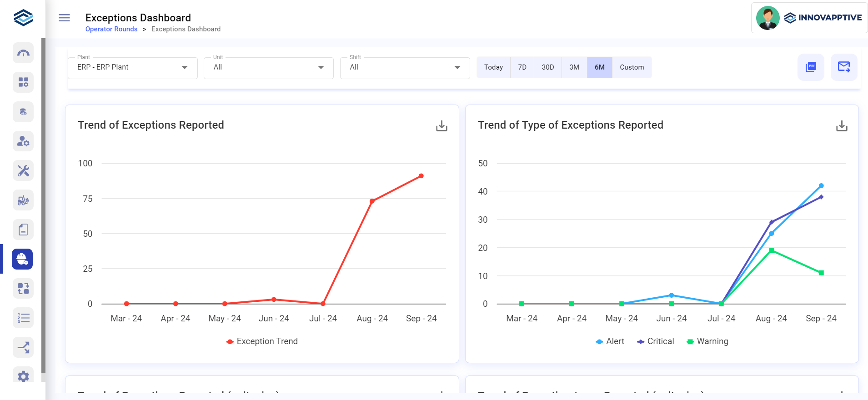Select the 7D time range tab
Screen dimensions: 868x400
(x=522, y=67)
